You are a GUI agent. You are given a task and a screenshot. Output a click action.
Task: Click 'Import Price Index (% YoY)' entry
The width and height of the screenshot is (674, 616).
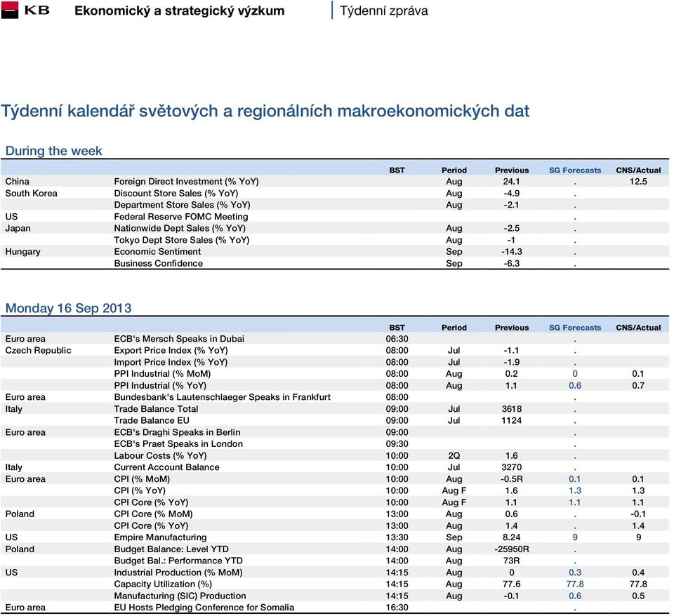[171, 362]
